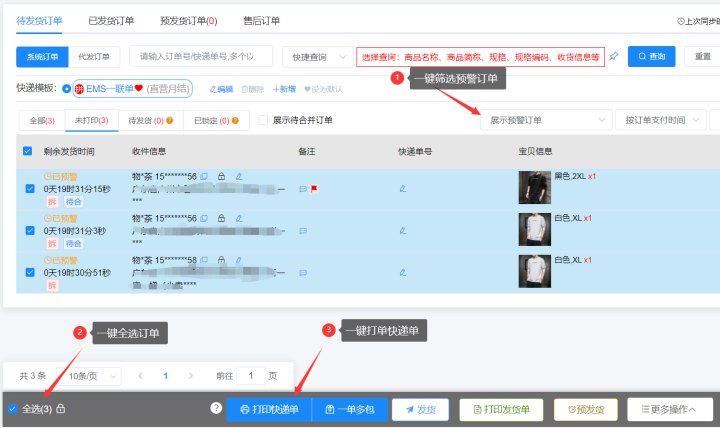720x428 pixels.
Task: Edit recipient info in the 31分3秒 row
Action: pyautogui.click(x=239, y=219)
